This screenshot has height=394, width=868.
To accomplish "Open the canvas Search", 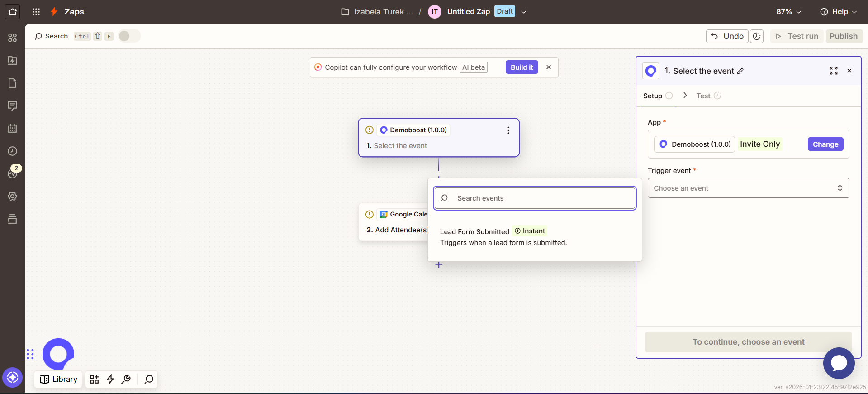I will (52, 36).
